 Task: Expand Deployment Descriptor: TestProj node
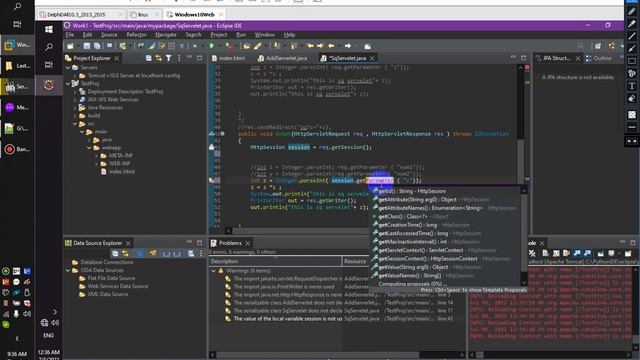[x=75, y=92]
